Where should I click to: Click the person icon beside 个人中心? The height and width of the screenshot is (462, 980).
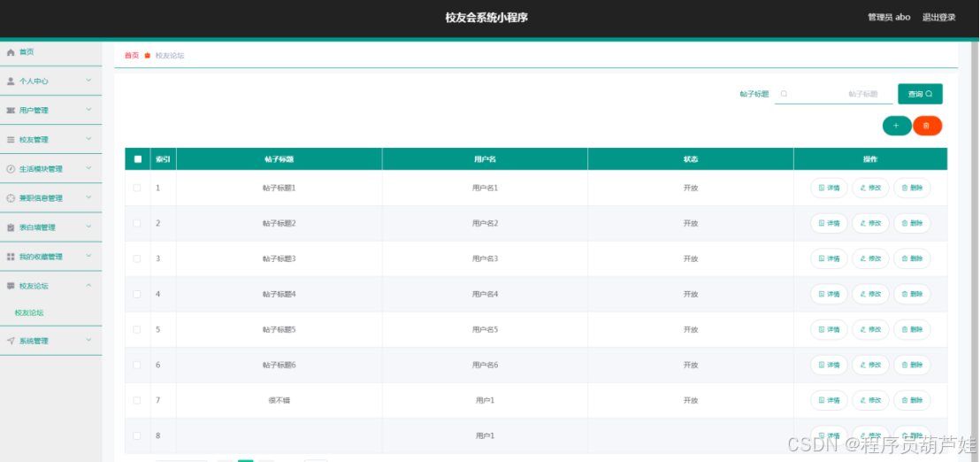[x=10, y=81]
